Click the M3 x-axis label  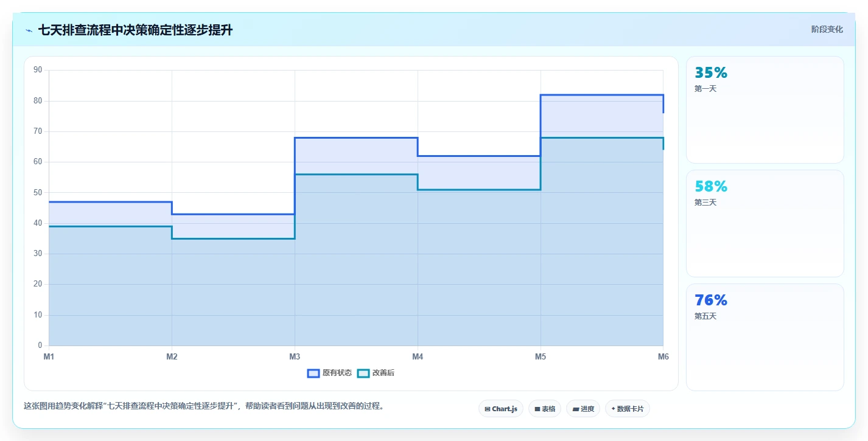[x=295, y=356]
